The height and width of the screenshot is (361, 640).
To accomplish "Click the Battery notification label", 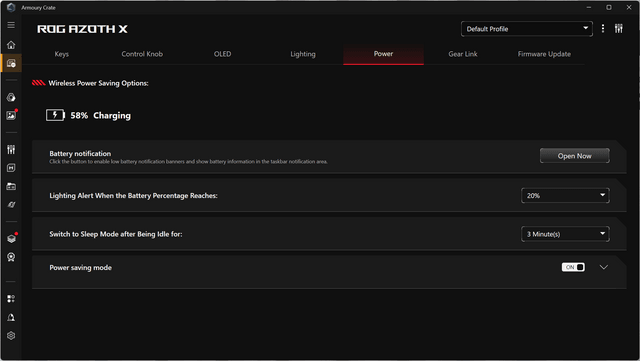I will (x=80, y=154).
